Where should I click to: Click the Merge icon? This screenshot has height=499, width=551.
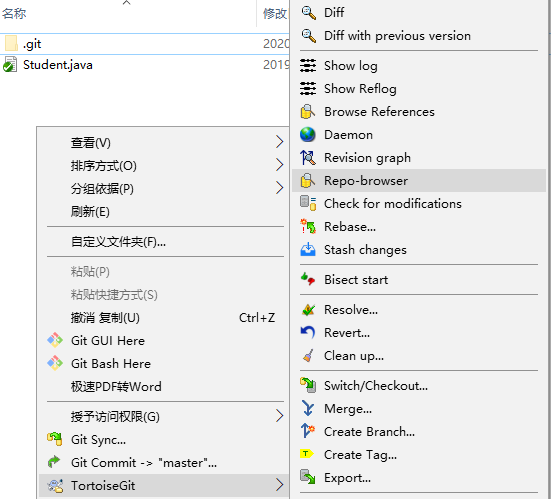point(308,409)
